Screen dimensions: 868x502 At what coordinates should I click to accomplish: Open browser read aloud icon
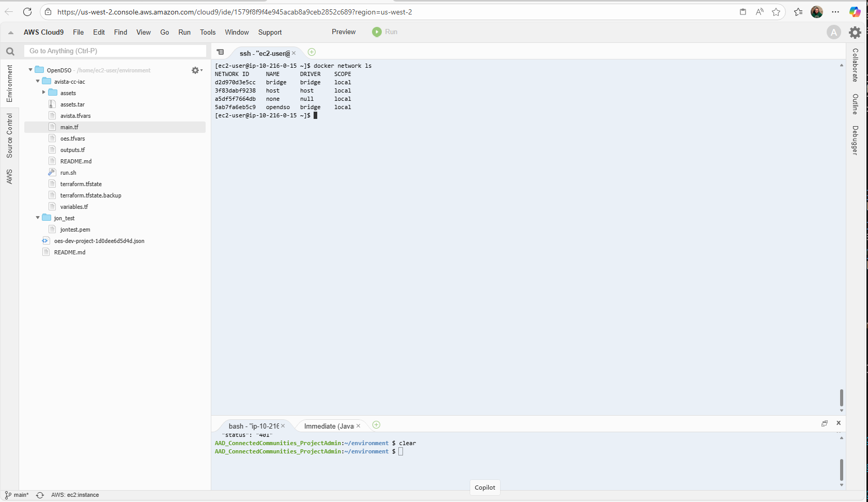[760, 12]
